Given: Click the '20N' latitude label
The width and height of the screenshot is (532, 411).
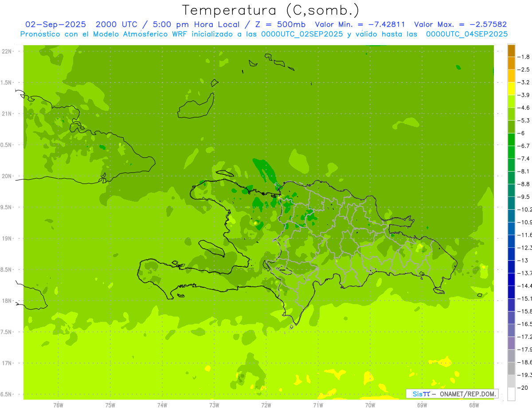Looking at the screenshot, I should tap(7, 176).
